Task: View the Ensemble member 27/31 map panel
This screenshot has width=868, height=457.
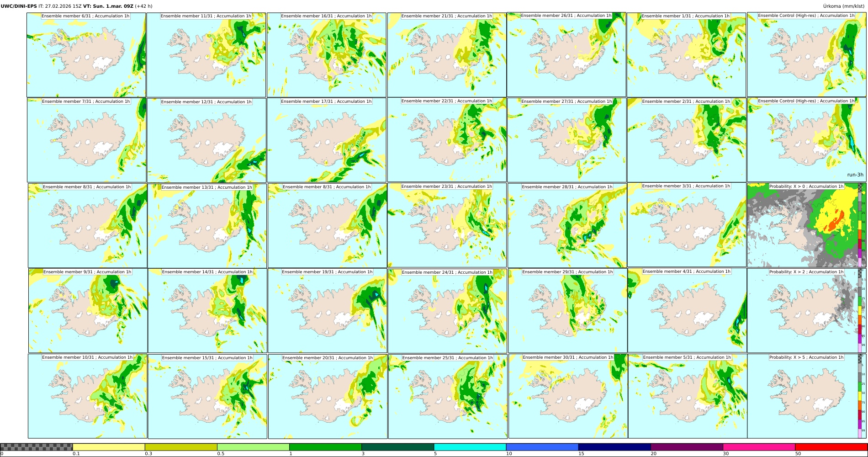Action: 567,140
